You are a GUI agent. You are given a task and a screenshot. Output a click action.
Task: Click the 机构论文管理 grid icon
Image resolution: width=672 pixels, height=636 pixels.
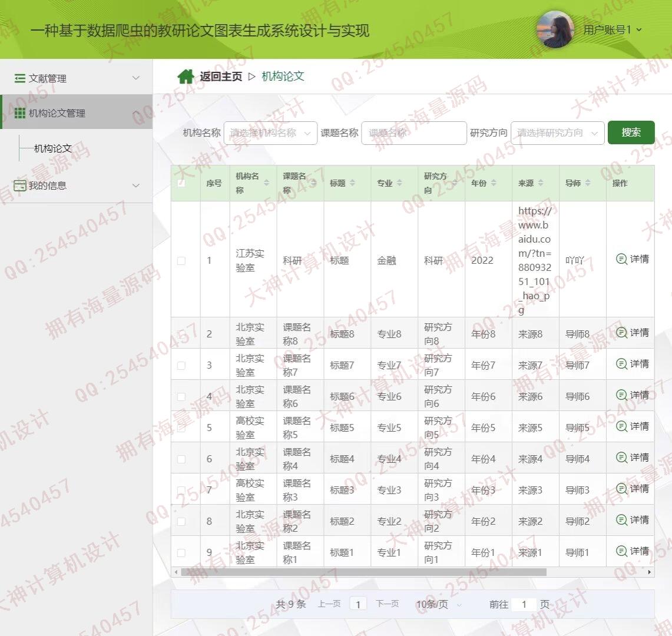(19, 113)
